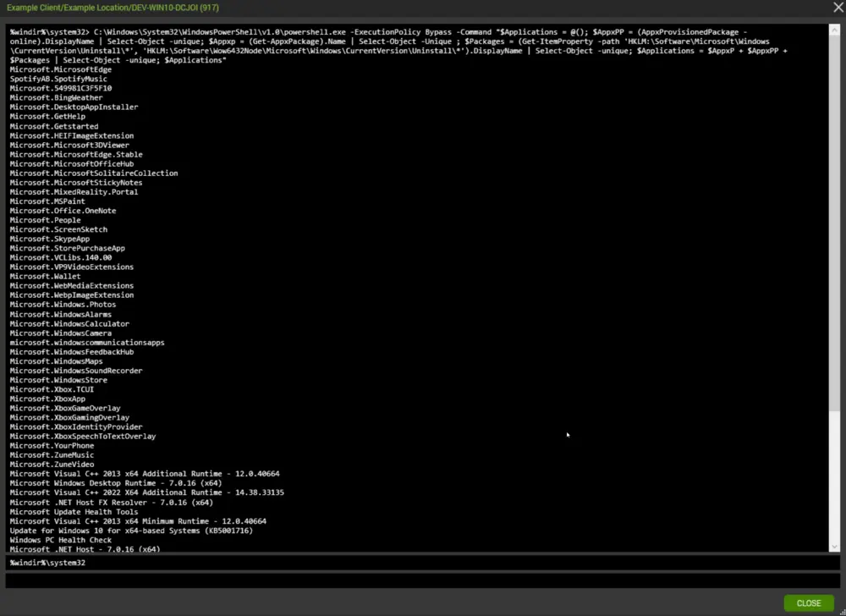Select the Microsoft.XboxIdentityProvider line
The image size is (846, 616).
click(x=76, y=426)
